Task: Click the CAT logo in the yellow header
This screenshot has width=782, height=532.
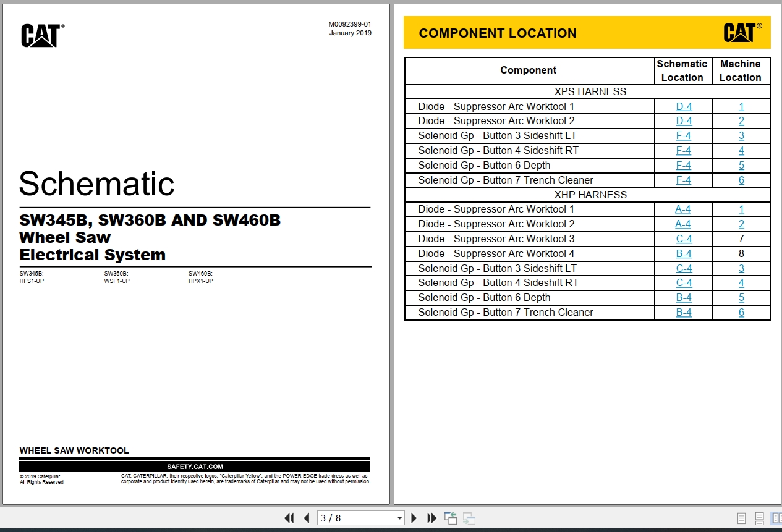Action: coord(742,32)
